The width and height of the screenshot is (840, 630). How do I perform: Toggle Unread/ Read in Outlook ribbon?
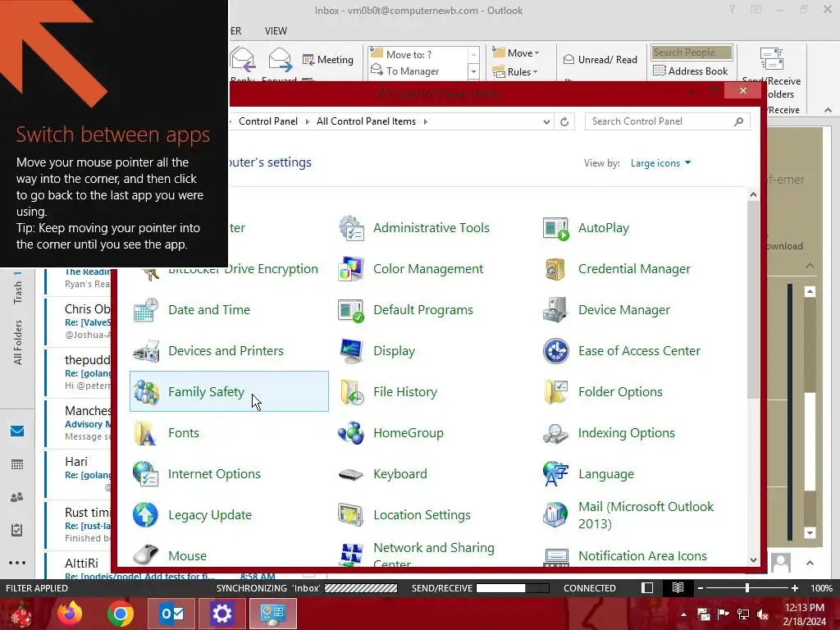(600, 60)
